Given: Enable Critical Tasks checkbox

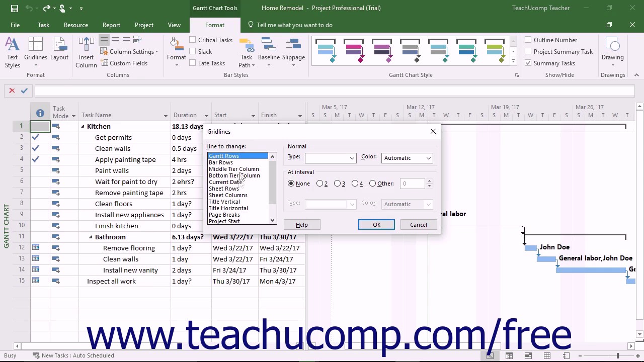Looking at the screenshot, I should 193,40.
